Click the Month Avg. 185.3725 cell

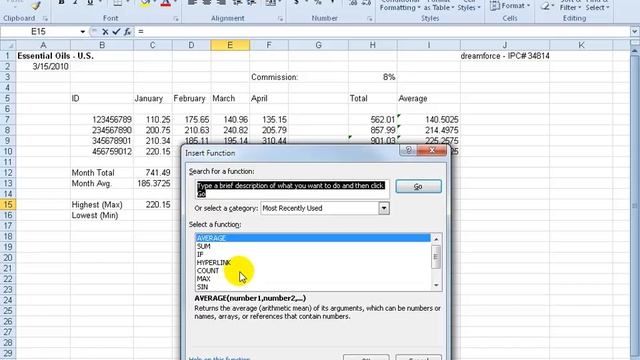click(x=153, y=183)
